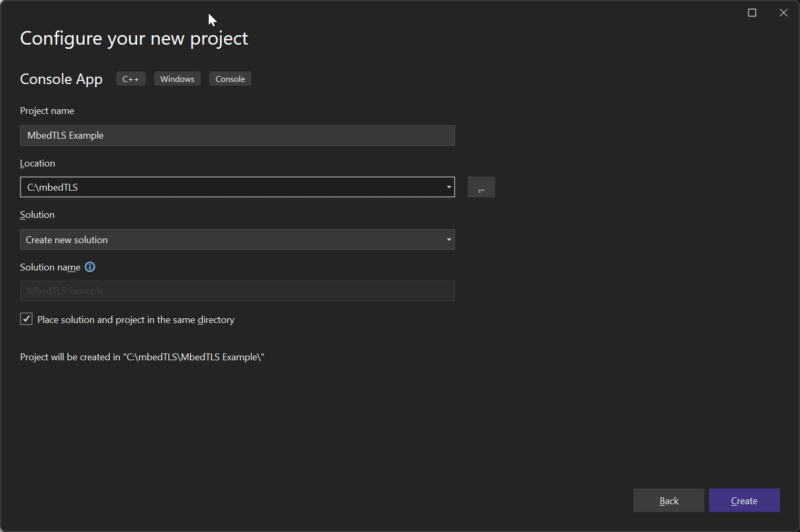Toggle the same directory checkbox
The width and height of the screenshot is (800, 532).
point(26,319)
